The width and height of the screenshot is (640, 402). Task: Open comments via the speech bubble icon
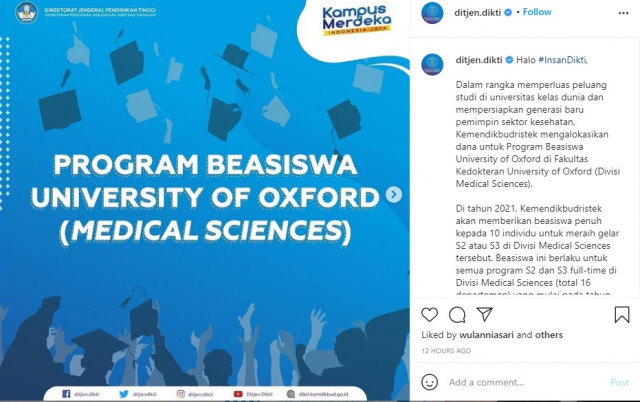tap(458, 315)
